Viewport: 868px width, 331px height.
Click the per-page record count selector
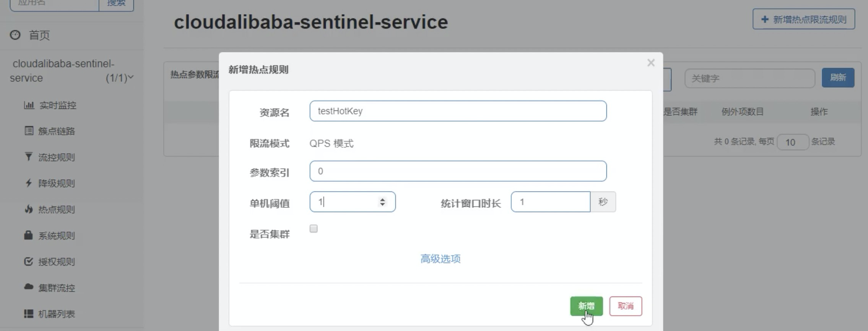click(793, 142)
